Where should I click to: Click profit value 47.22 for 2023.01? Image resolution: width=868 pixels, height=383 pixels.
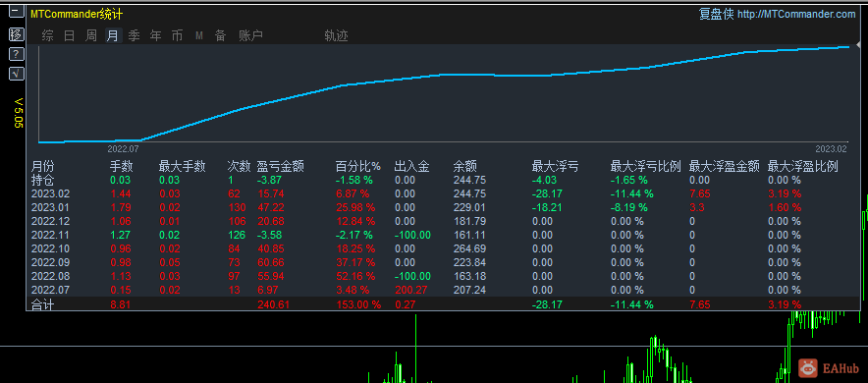pos(271,207)
